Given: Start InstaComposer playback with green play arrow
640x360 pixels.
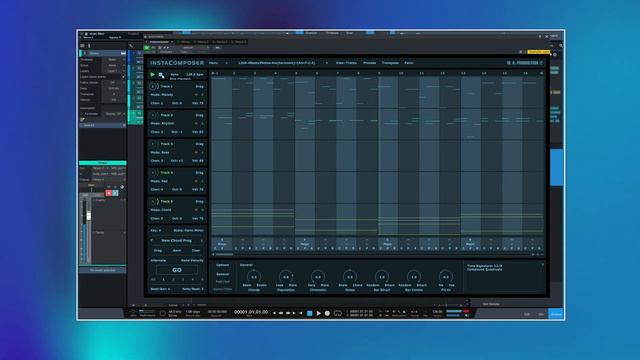Looking at the screenshot, I should pyautogui.click(x=153, y=75).
